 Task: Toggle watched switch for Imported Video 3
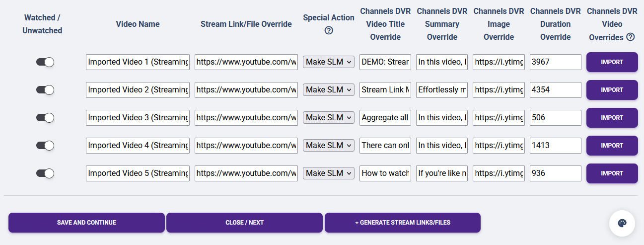tap(45, 118)
